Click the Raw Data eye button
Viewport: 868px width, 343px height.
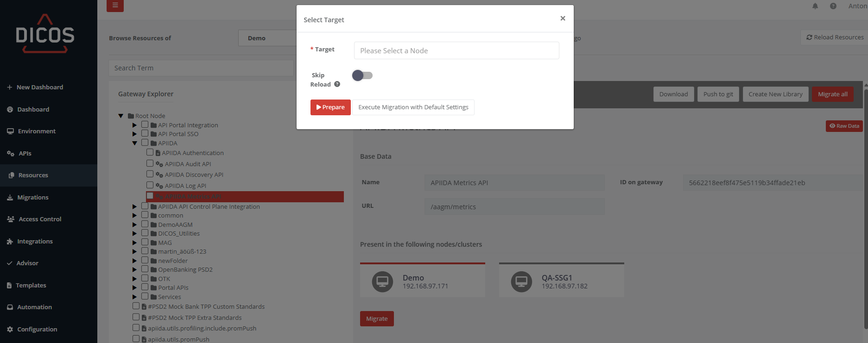tap(844, 126)
